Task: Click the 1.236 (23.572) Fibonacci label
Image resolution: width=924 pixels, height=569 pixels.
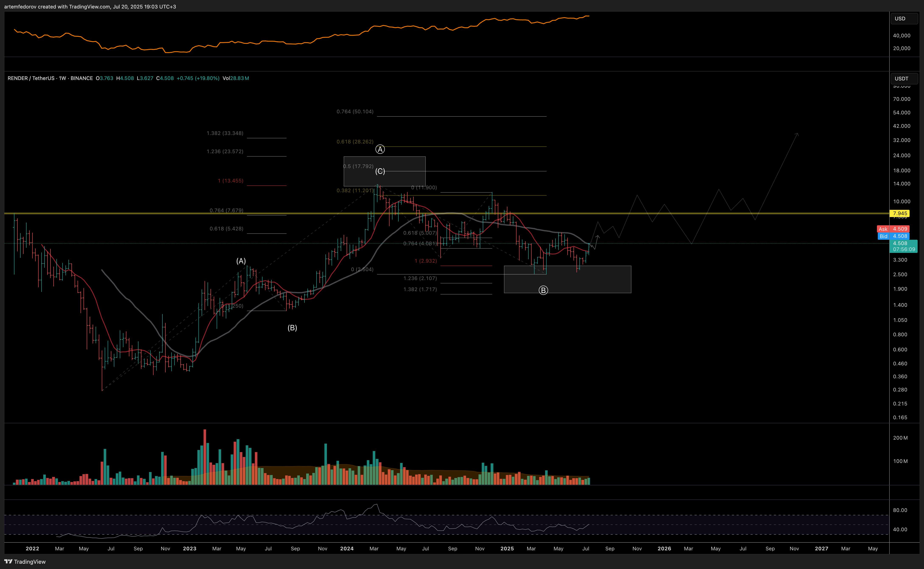Action: pos(225,151)
